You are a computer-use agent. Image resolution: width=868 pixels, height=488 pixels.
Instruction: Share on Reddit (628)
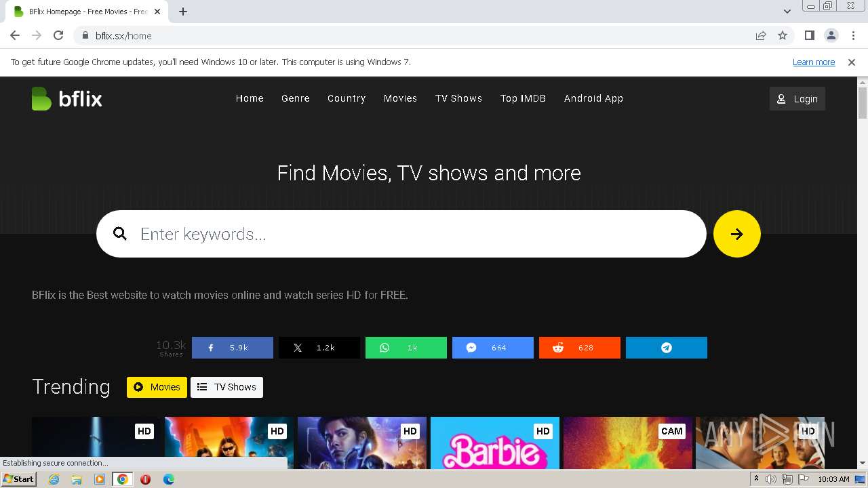coord(580,348)
